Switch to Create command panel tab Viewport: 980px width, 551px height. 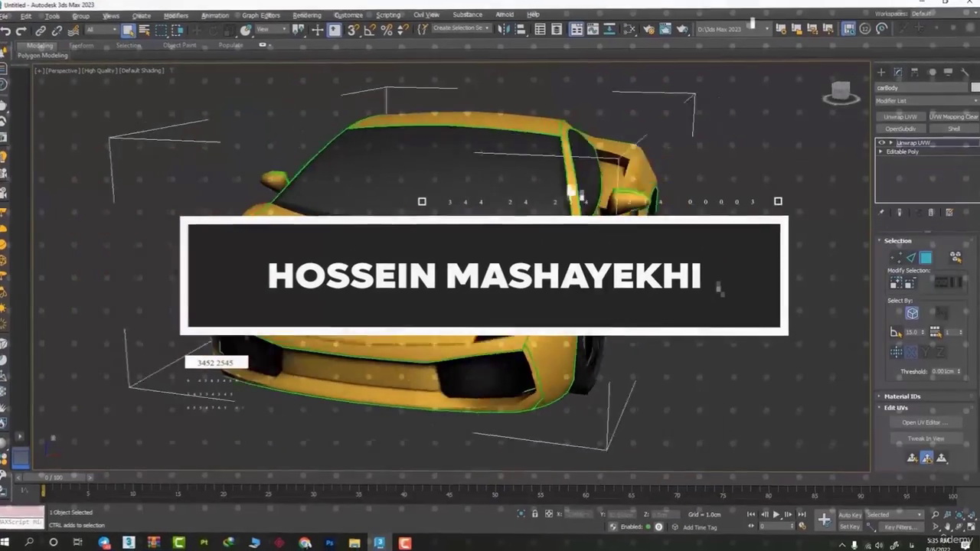[881, 72]
